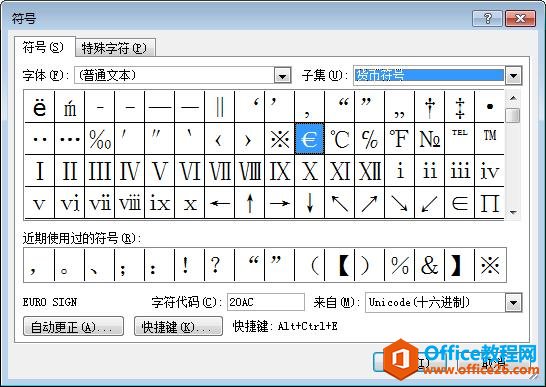The height and width of the screenshot is (387, 546).
Task: Select the north-east arrow ↗ symbol
Action: coord(369,203)
